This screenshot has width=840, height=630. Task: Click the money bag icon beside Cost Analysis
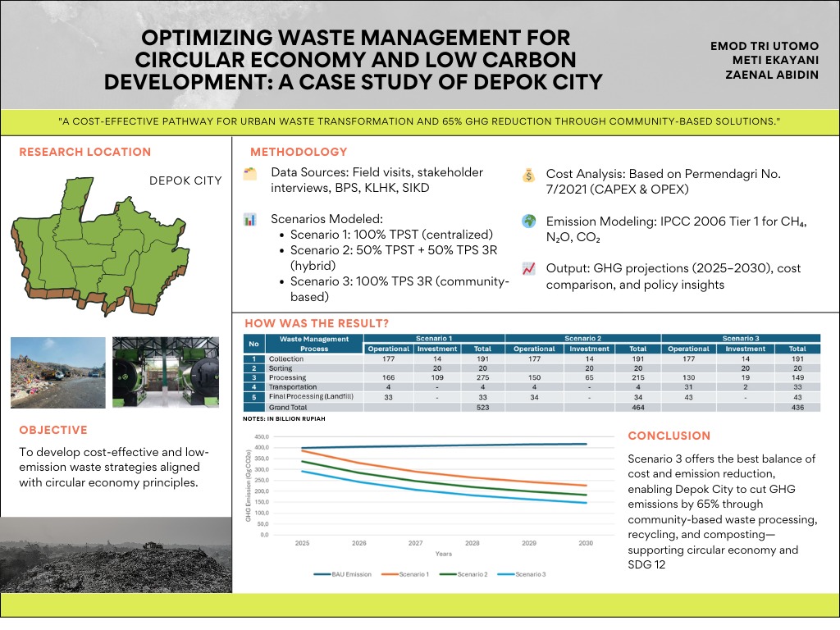click(x=529, y=175)
